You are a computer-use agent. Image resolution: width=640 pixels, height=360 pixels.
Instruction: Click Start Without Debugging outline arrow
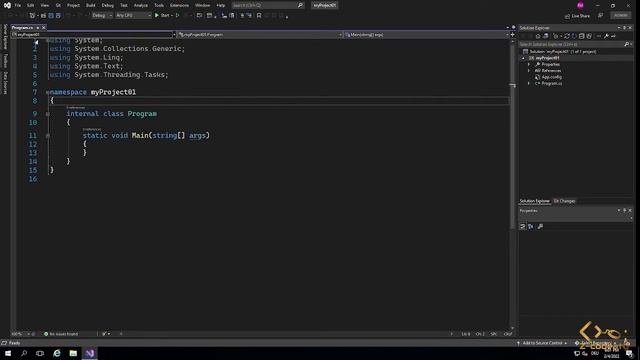point(177,16)
